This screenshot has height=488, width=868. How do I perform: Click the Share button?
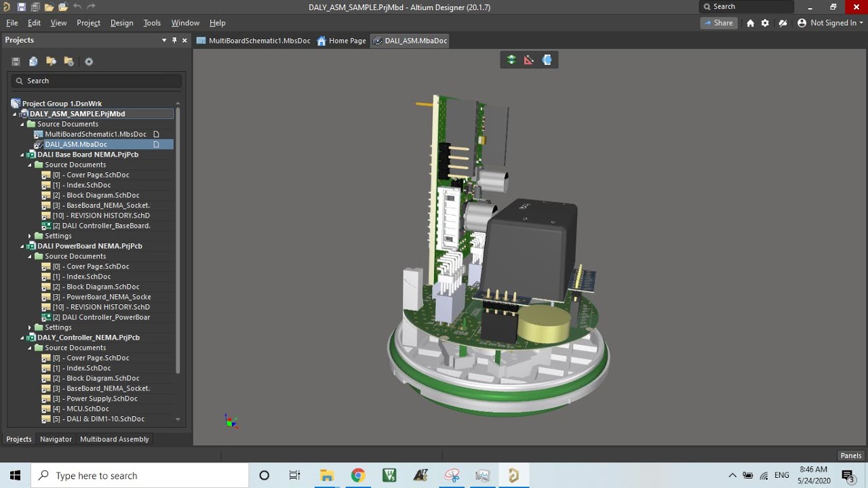tap(719, 22)
